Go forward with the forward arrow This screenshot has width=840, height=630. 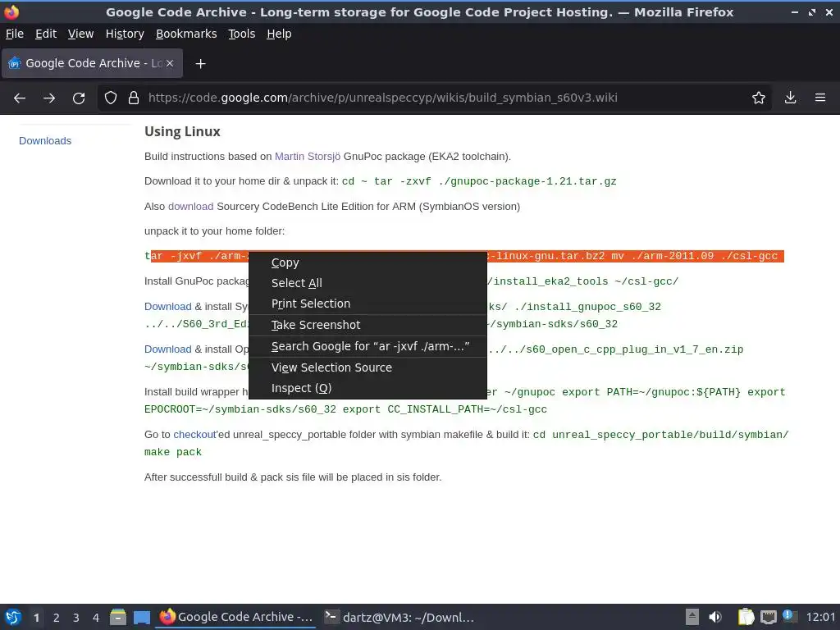[x=49, y=98]
